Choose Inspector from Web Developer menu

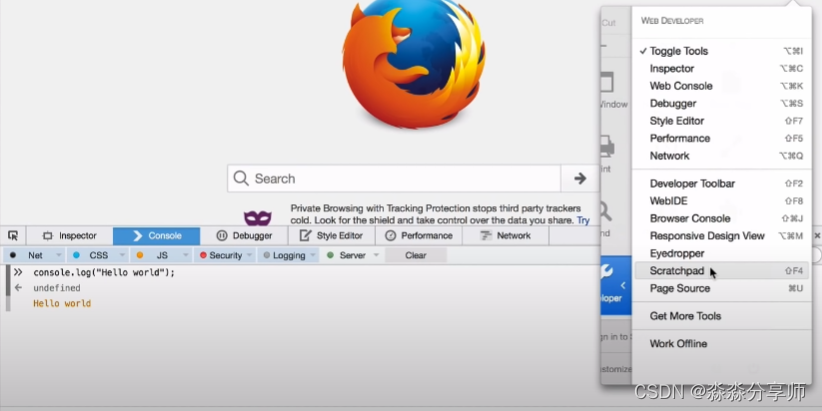[721, 69]
